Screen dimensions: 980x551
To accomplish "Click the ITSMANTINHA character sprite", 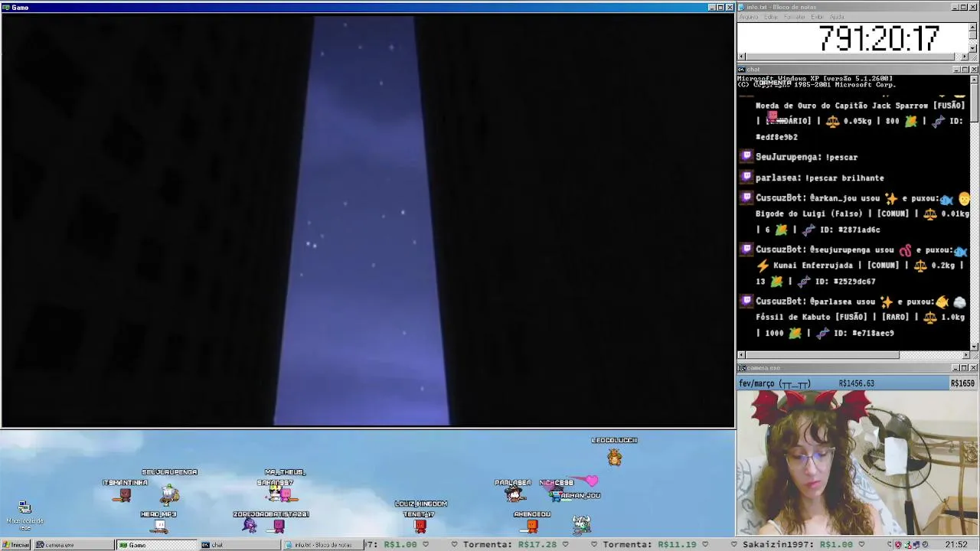I will (x=125, y=495).
